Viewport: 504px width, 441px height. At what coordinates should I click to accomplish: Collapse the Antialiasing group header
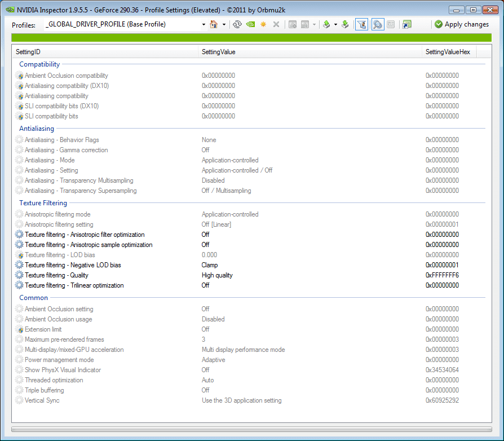coord(37,129)
